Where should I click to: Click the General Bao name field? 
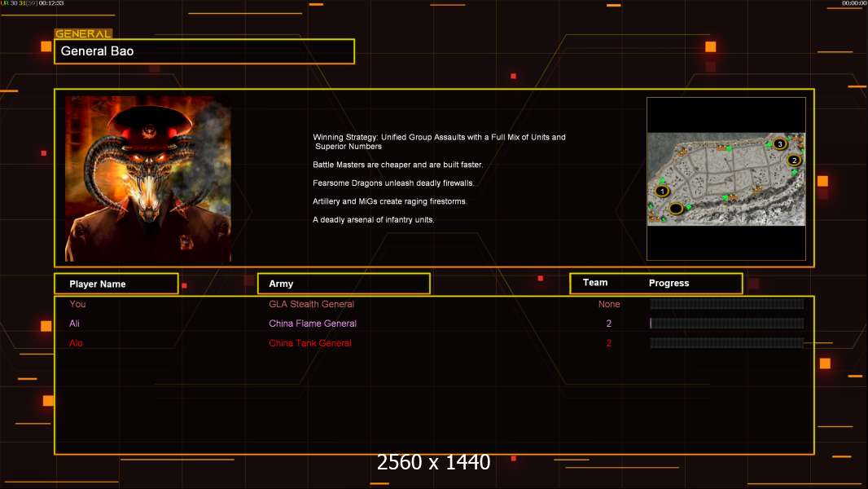(x=204, y=51)
